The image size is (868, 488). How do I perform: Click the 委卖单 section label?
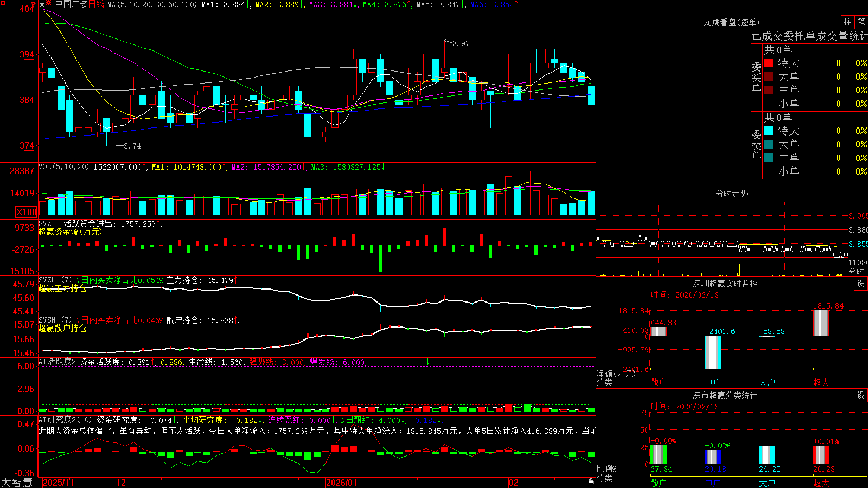pyautogui.click(x=756, y=145)
